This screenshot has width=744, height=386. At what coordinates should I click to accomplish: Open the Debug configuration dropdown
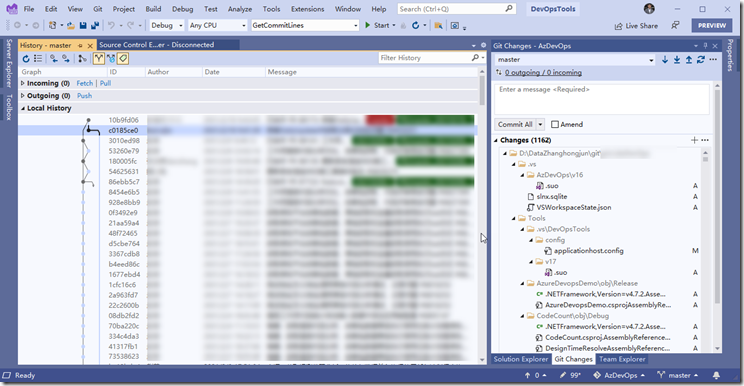click(x=167, y=25)
